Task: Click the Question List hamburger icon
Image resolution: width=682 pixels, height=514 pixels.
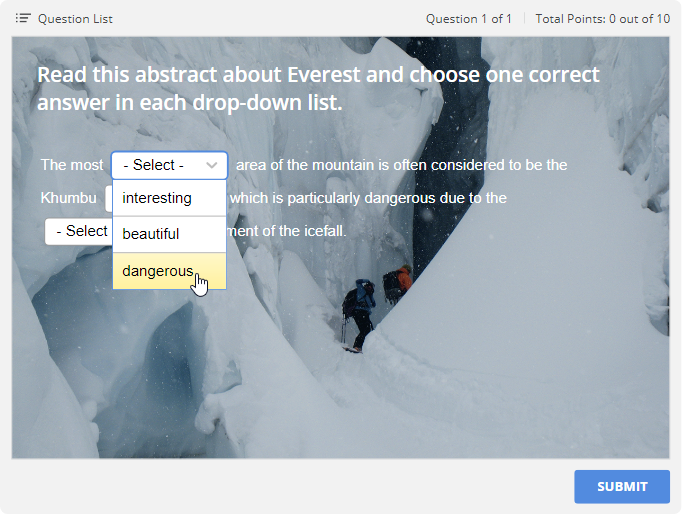Action: (x=23, y=18)
